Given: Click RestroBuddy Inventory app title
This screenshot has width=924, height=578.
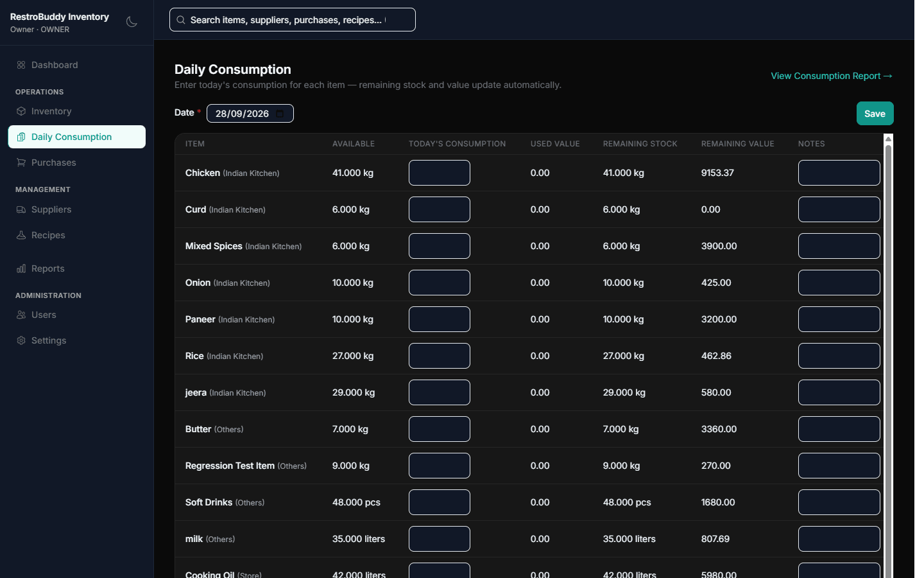Looking at the screenshot, I should 60,17.
